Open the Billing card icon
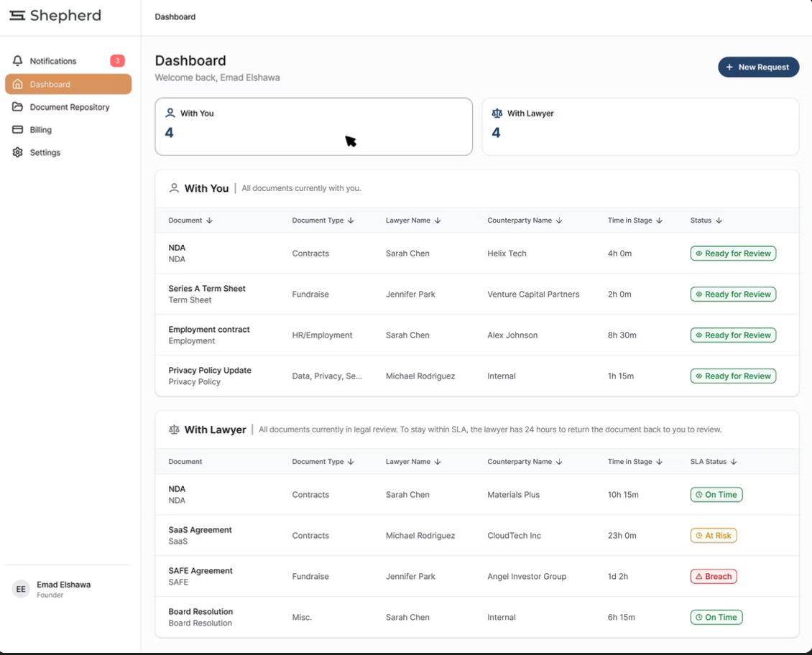Viewport: 812px width, 655px height. (x=18, y=129)
